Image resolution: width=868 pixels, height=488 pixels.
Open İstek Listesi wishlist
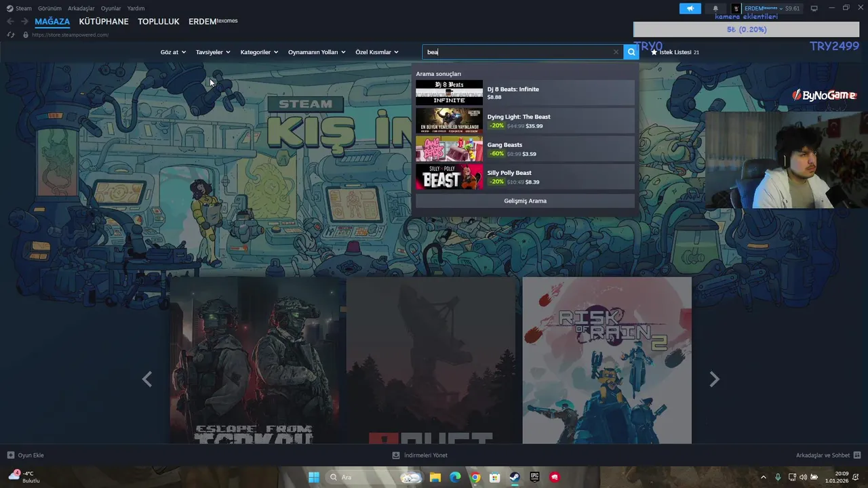point(675,52)
